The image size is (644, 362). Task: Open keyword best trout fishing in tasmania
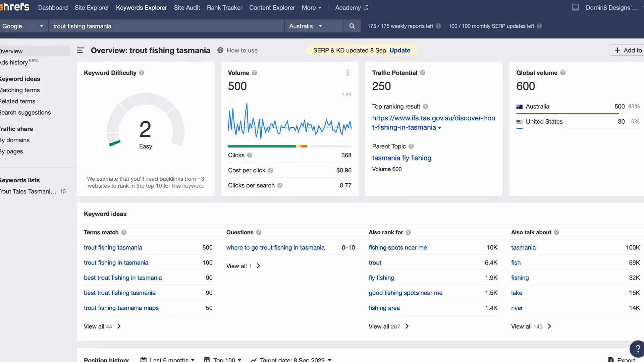click(x=123, y=278)
